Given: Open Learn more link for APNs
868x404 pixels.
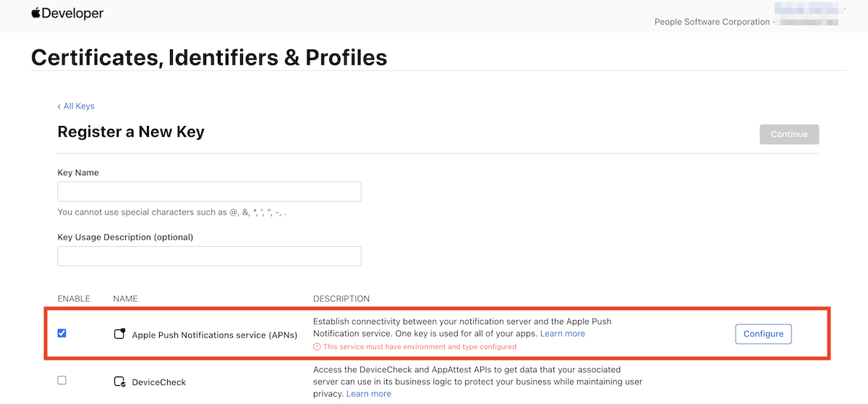Looking at the screenshot, I should click(563, 334).
